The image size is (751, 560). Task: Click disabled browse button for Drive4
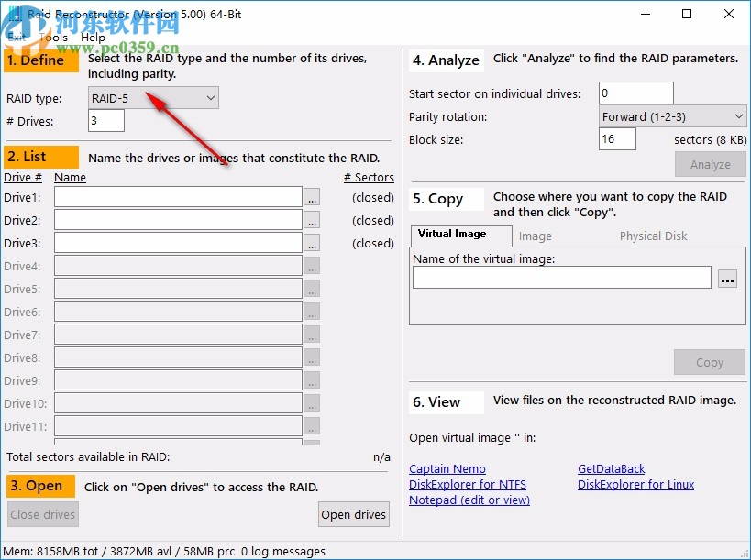coord(312,266)
